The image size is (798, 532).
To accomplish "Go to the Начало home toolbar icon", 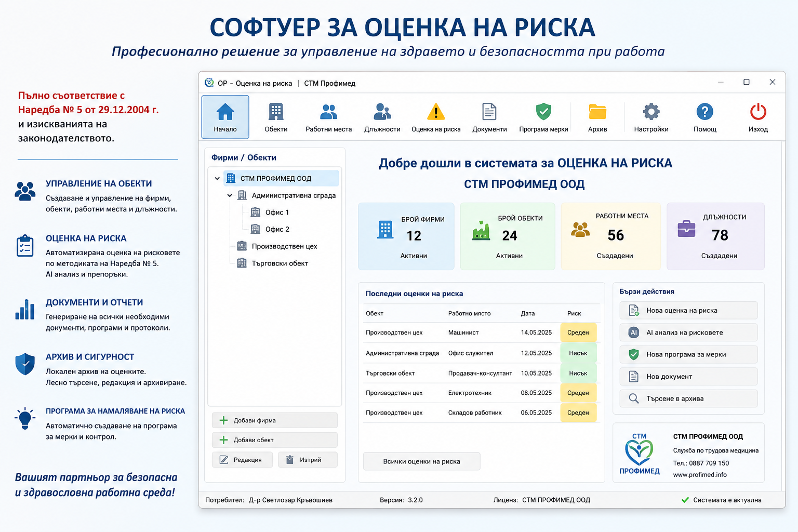I will coord(225,117).
